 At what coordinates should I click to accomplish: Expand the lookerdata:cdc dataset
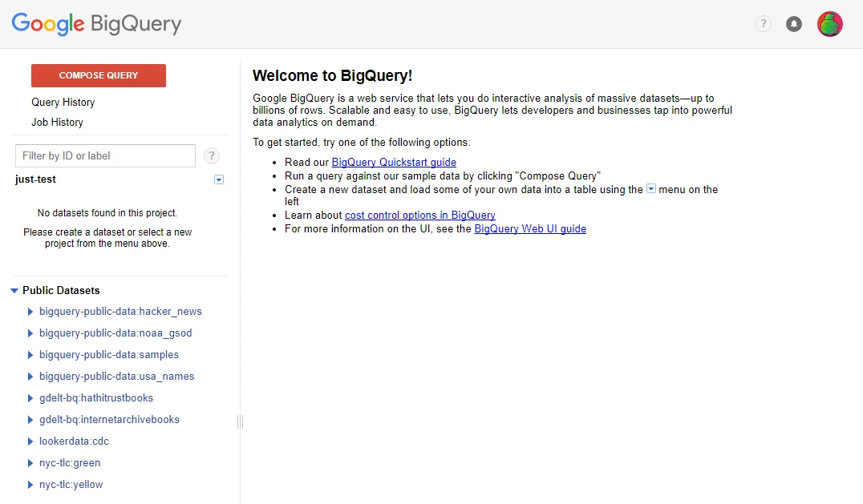31,441
